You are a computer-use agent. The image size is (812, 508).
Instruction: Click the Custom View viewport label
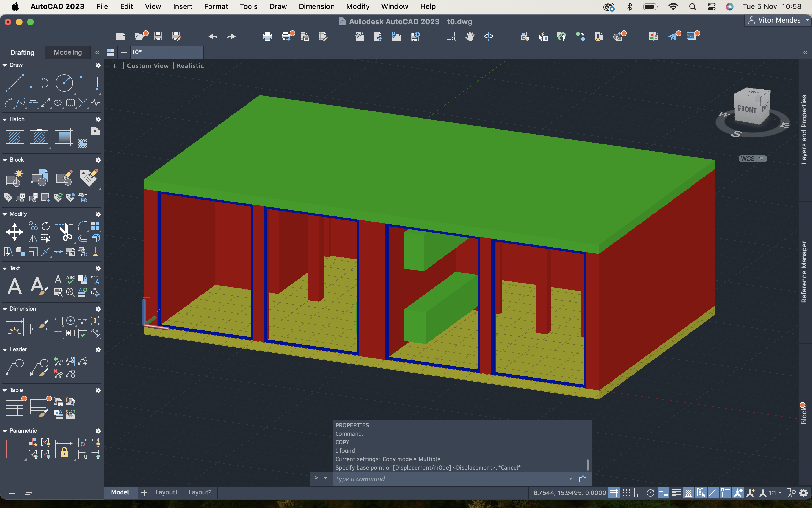pyautogui.click(x=148, y=66)
